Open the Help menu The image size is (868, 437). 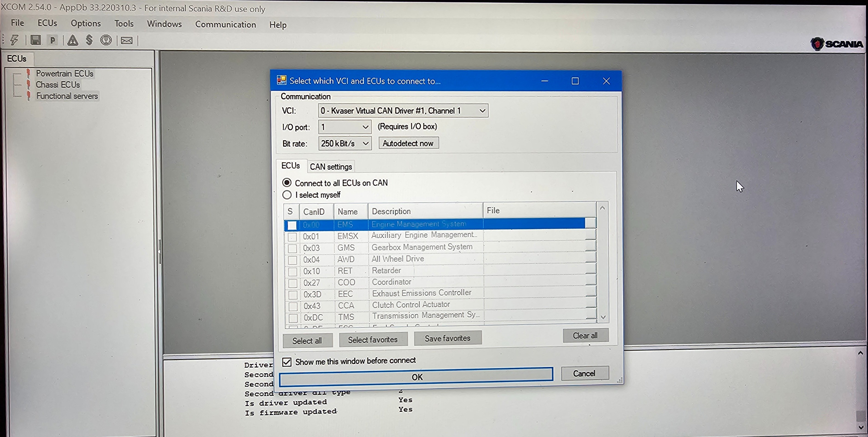coord(278,25)
